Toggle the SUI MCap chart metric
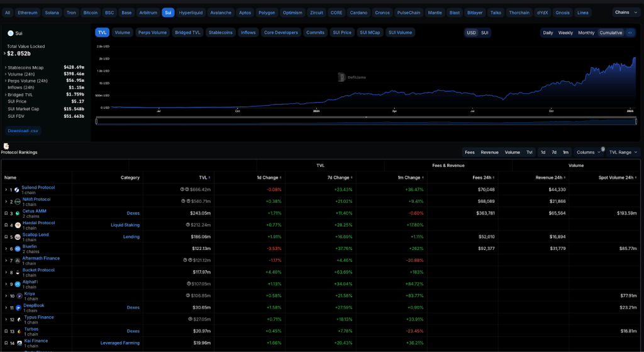Viewport: 644px width, 352px height. 370,33
